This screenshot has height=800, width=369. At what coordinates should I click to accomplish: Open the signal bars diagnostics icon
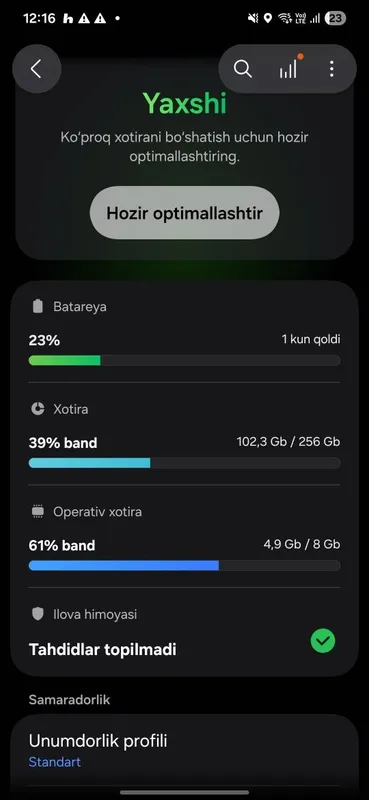coord(288,68)
